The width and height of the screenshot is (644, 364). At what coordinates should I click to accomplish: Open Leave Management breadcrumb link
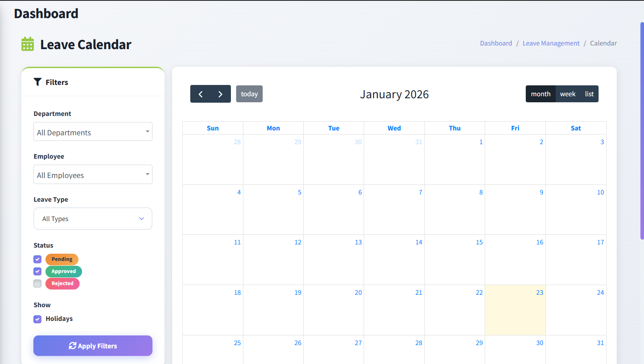[551, 43]
